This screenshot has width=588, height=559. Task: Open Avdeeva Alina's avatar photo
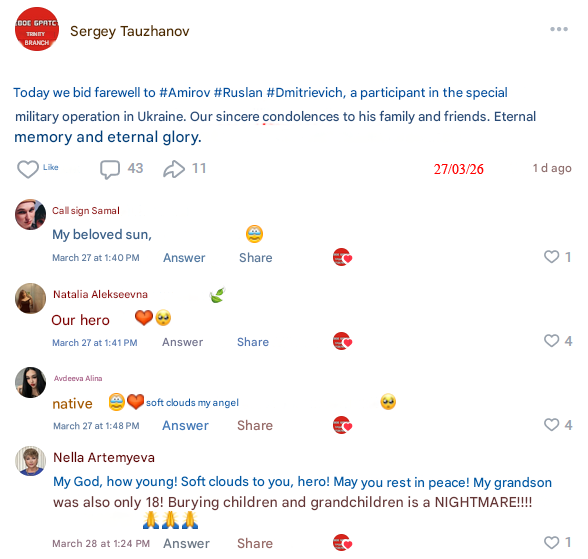pos(30,382)
